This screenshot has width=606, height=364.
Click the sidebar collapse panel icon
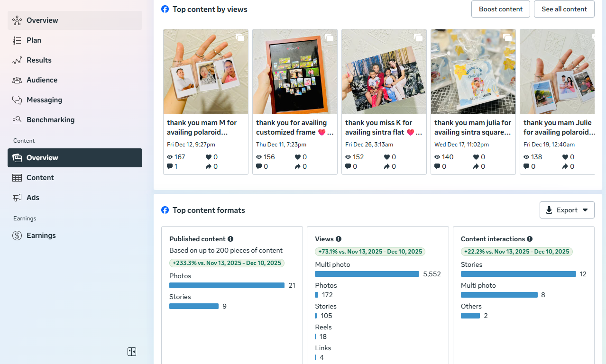pyautogui.click(x=132, y=352)
